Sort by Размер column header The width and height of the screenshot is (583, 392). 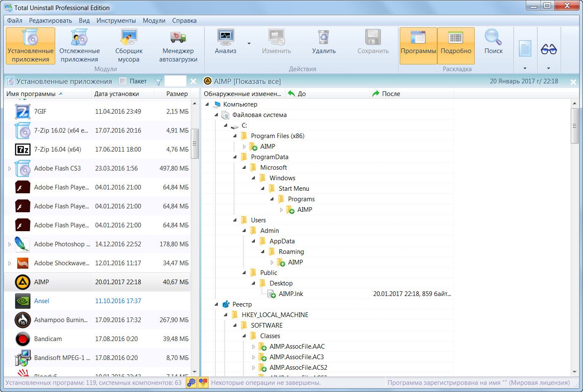(x=172, y=93)
